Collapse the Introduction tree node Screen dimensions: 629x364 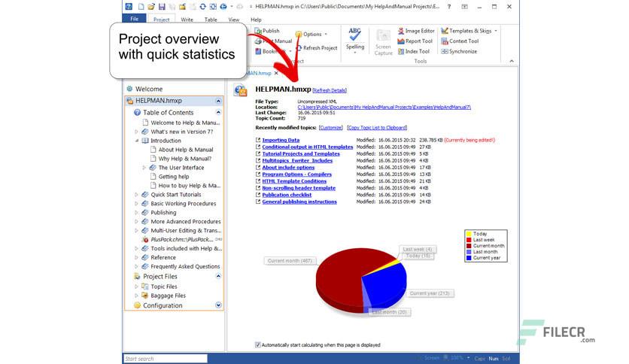(136, 141)
